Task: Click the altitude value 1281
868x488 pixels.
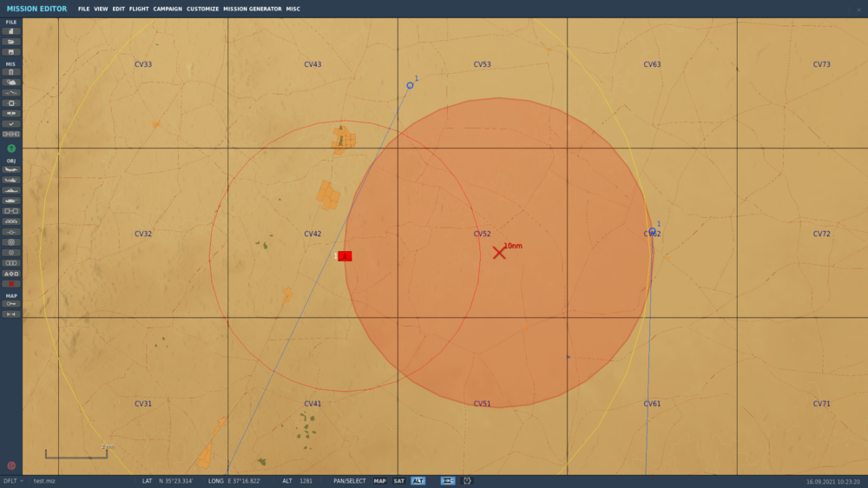Action: tap(306, 481)
